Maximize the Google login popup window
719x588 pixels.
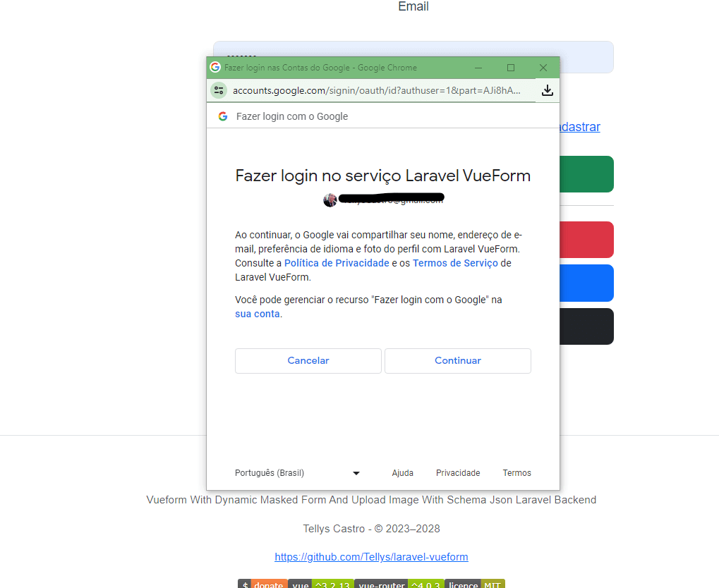click(511, 68)
